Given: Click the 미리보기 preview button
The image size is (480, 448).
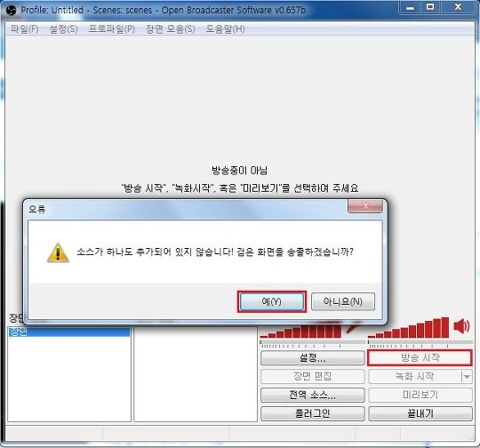Looking at the screenshot, I should click(x=420, y=395).
